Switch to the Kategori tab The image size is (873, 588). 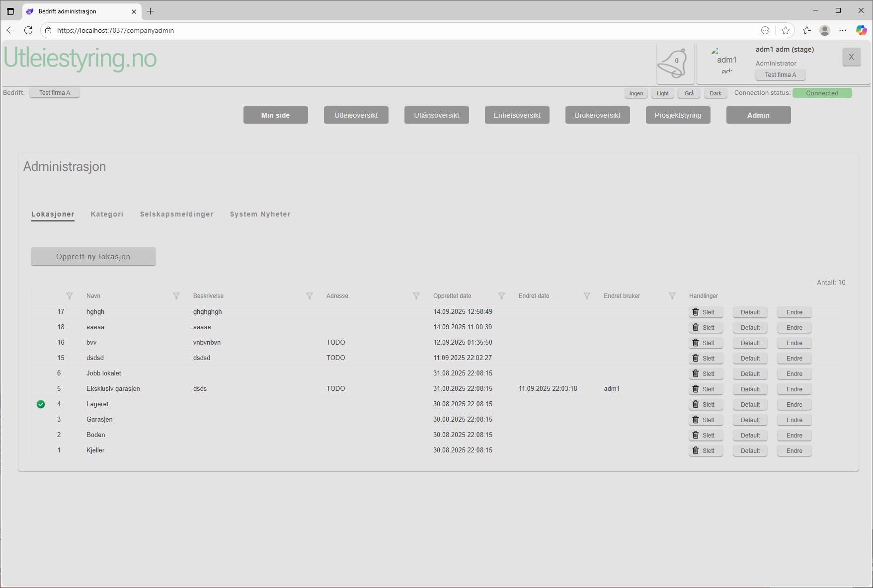[107, 214]
